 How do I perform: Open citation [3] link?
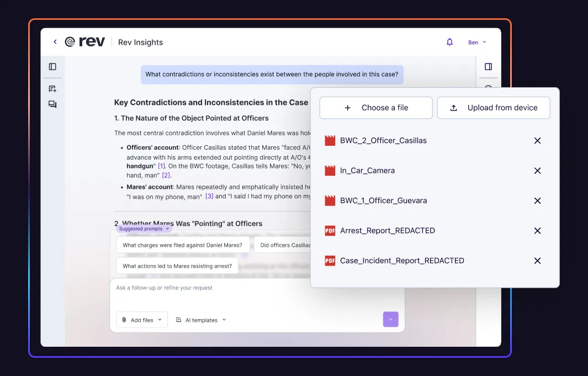coord(209,196)
